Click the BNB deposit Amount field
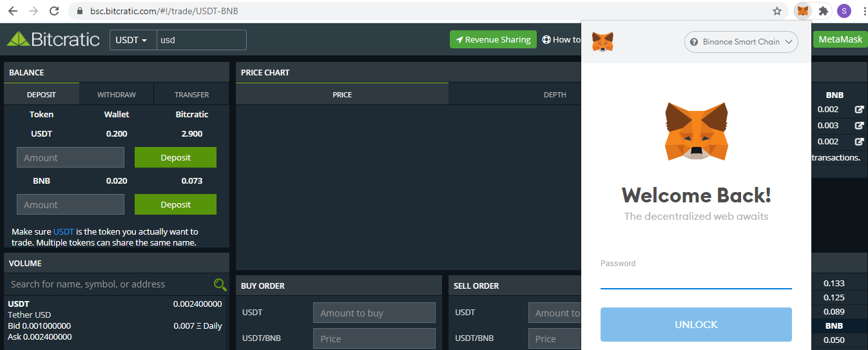868x350 pixels. tap(70, 205)
